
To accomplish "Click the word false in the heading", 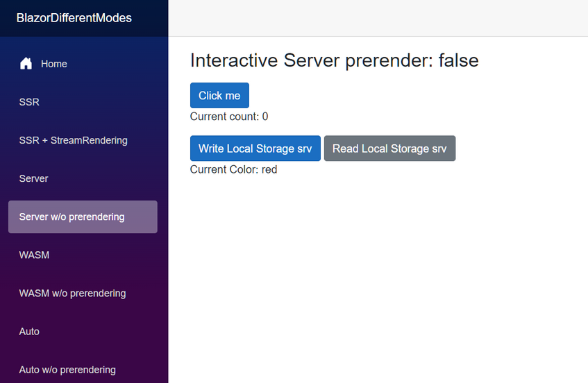I will pyautogui.click(x=459, y=60).
